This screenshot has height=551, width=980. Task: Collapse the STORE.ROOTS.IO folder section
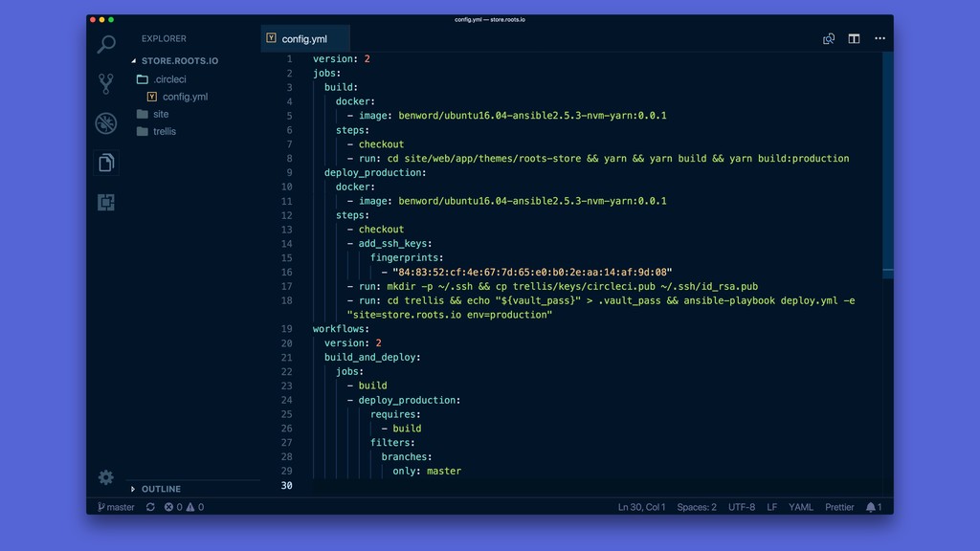(x=180, y=61)
